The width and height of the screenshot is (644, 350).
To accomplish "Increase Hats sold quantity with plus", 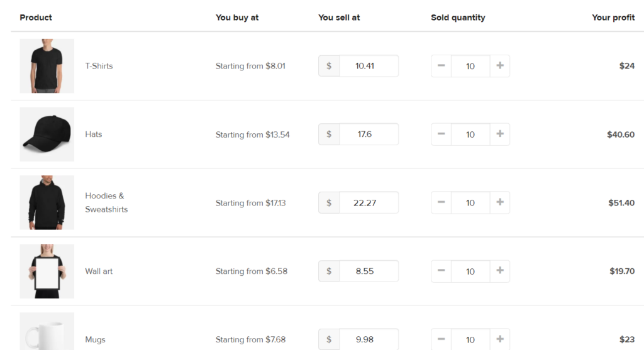I will coord(500,134).
